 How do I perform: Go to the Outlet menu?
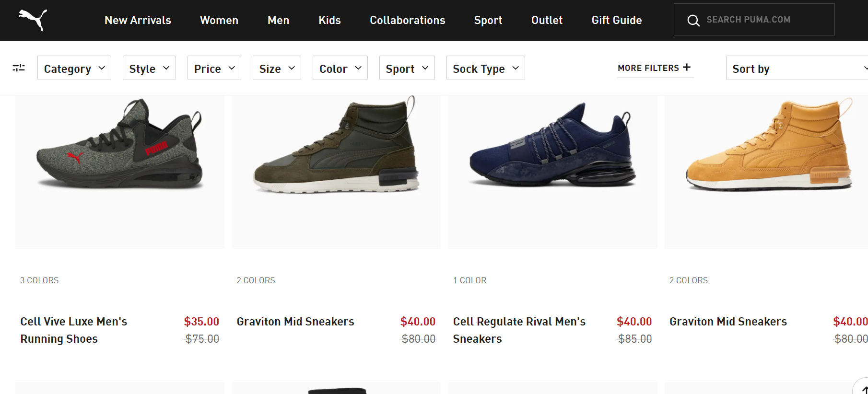[547, 20]
